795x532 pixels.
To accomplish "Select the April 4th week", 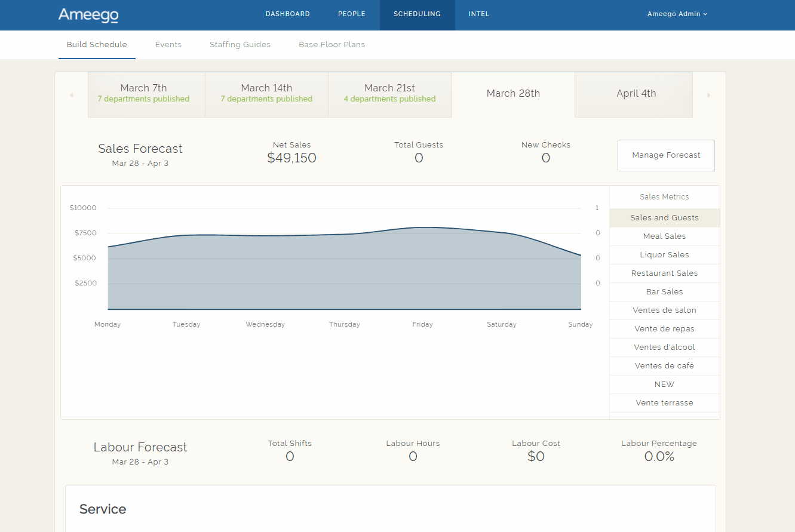I will (636, 94).
